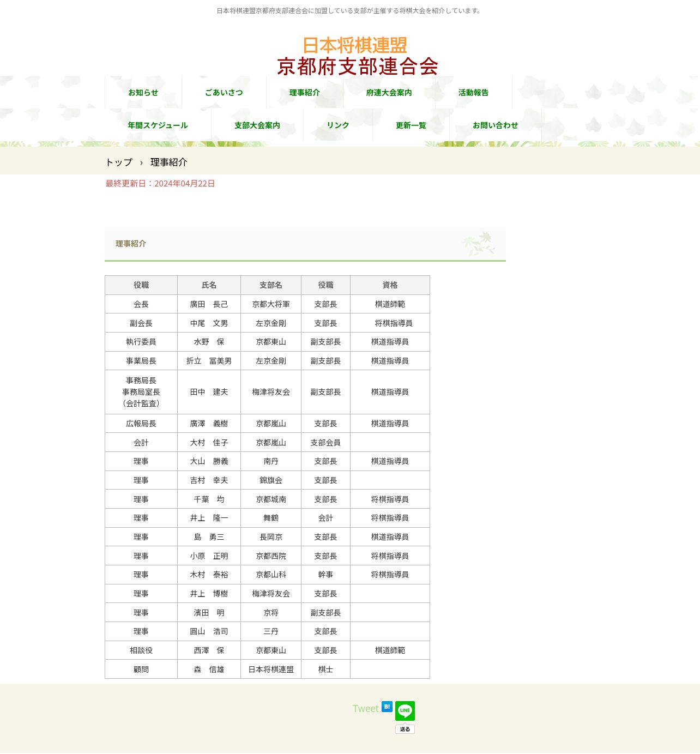Click the 相談役 role cell

(141, 650)
